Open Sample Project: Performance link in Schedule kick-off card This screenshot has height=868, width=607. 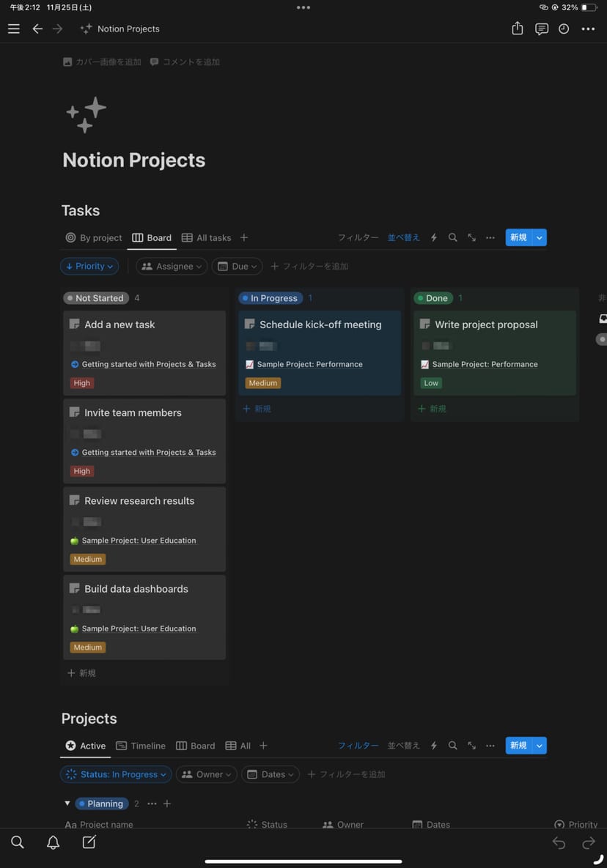coord(309,364)
